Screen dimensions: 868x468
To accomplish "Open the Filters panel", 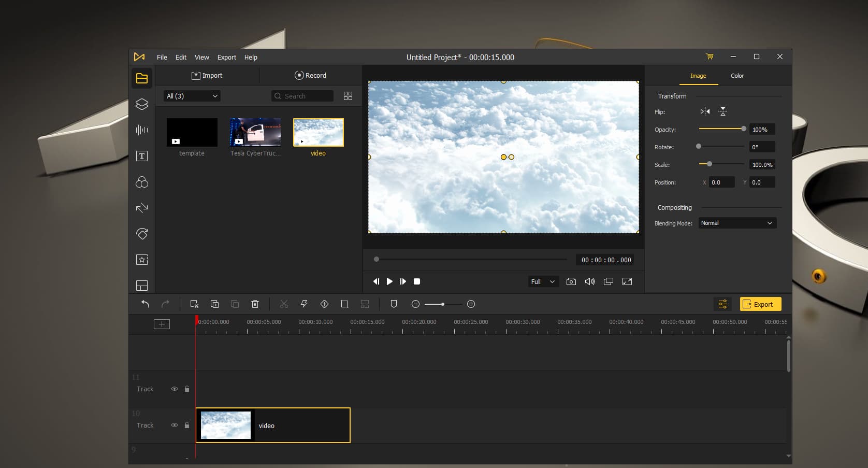I will pyautogui.click(x=141, y=182).
